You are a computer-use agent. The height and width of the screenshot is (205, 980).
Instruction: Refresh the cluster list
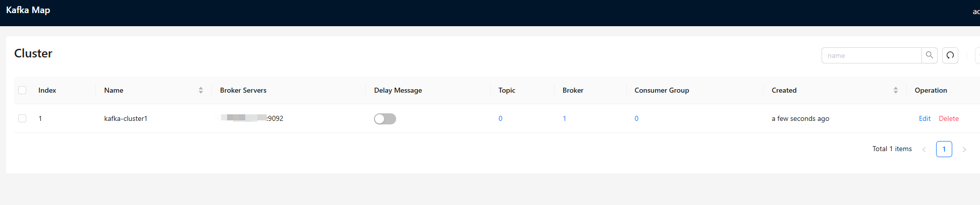[x=950, y=55]
